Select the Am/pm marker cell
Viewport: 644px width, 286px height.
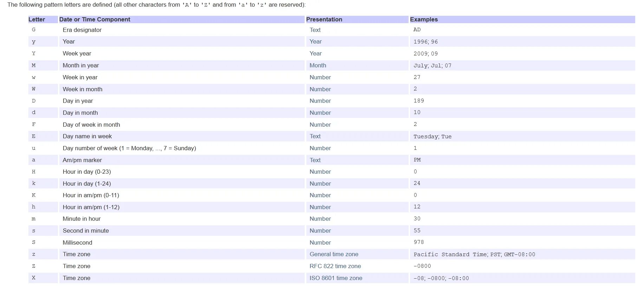(x=182, y=160)
